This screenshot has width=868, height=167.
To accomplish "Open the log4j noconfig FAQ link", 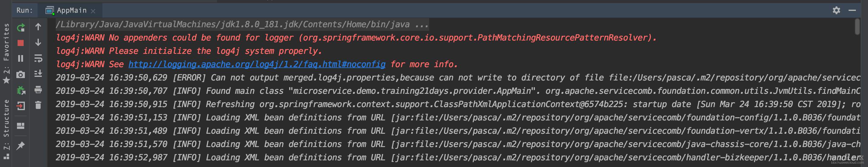I will (257, 64).
